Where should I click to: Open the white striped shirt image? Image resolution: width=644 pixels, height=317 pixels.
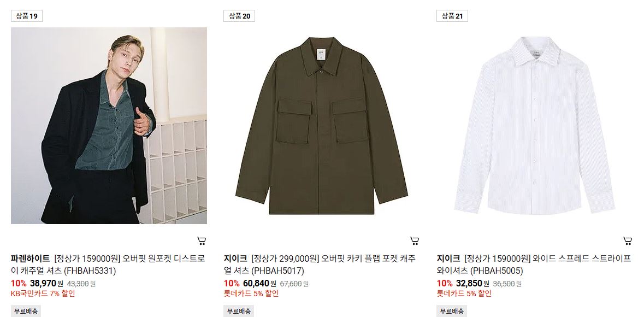click(534, 126)
